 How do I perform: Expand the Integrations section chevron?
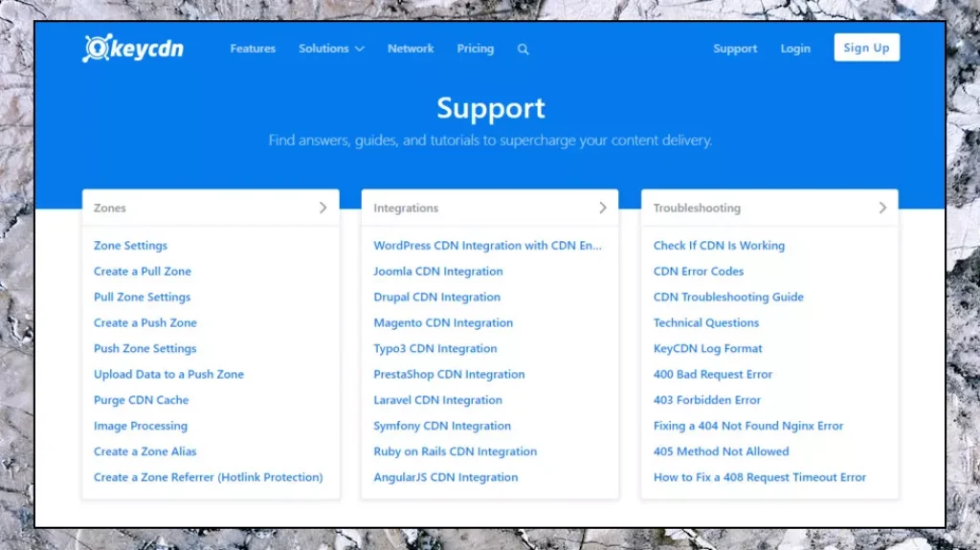coord(602,208)
